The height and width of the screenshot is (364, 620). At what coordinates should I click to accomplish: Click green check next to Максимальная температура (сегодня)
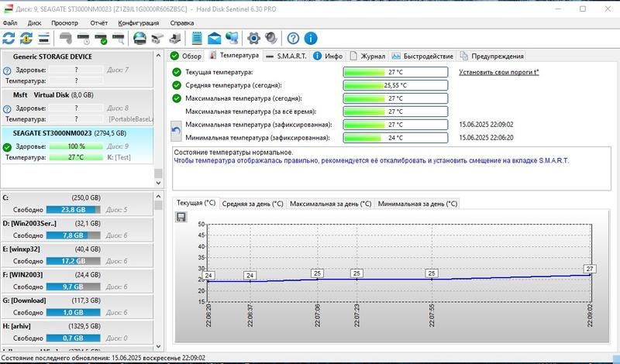pyautogui.click(x=177, y=98)
